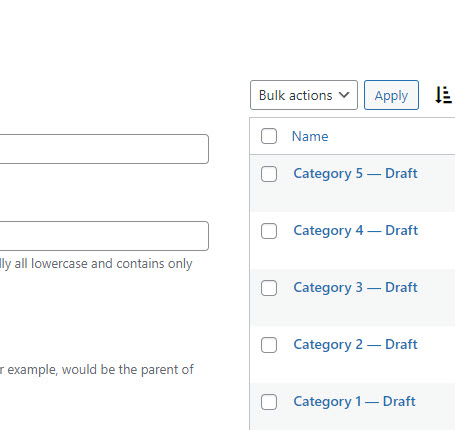Check the box for Category 5 — Draft
Viewport: 455px width, 430px height.
point(269,174)
